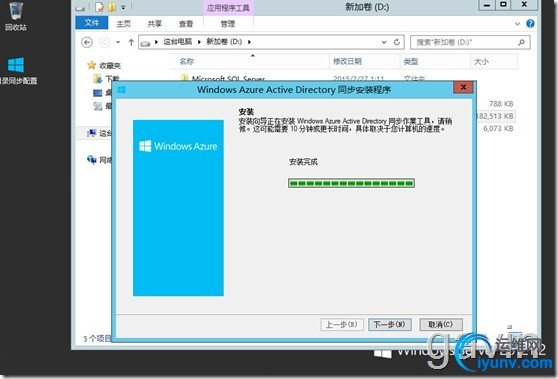Open the Recycle Bin desktop icon
Viewport: 558px width, 379px height.
(16, 16)
